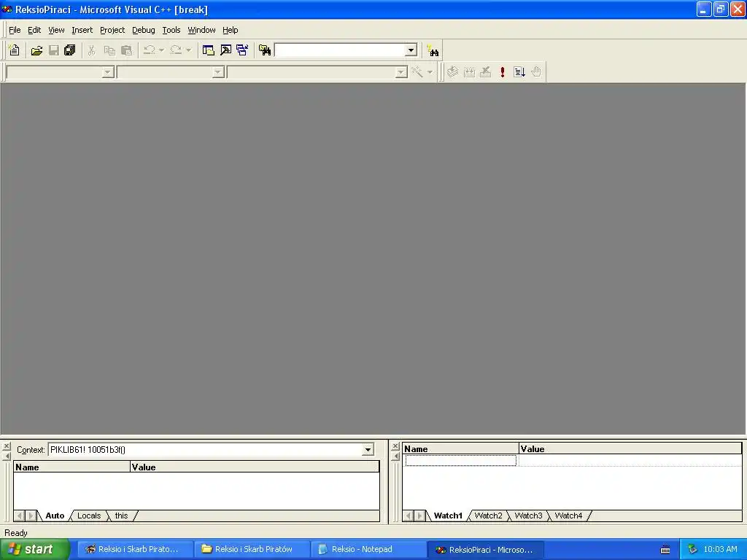The height and width of the screenshot is (560, 747).
Task: Select the Watch3 tab
Action: tap(528, 516)
